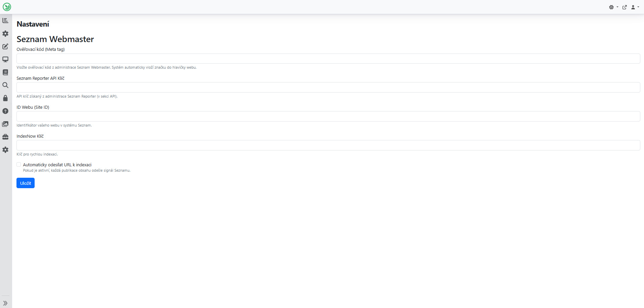Open the desktop monitor icon in sidebar
This screenshot has height=308, width=644.
[5, 59]
